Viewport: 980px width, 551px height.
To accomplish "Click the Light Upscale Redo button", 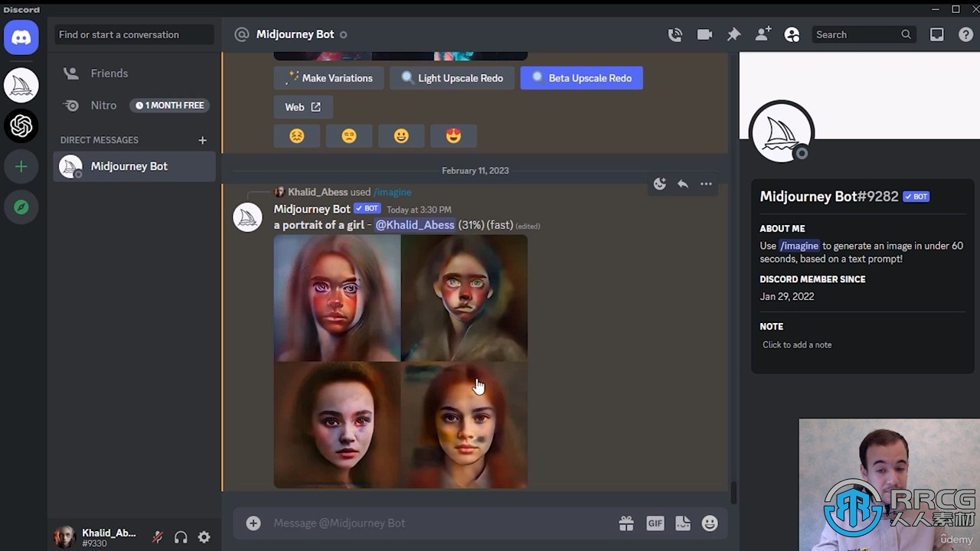I will pos(452,78).
